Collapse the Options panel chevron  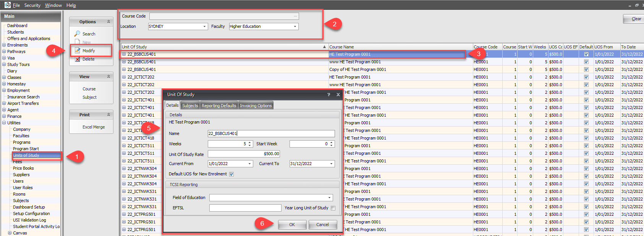tap(108, 22)
